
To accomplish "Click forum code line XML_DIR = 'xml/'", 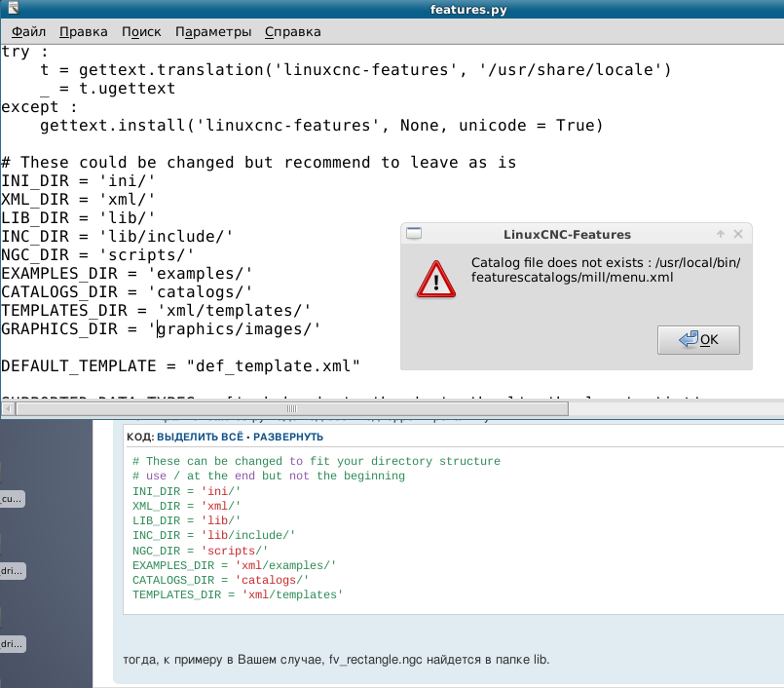I will click(x=186, y=507).
